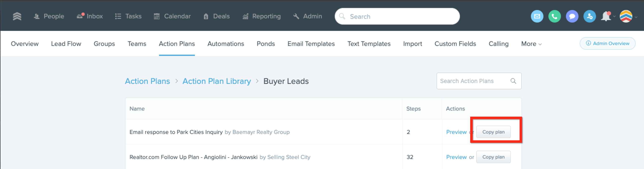Switch to the Automations tab

(x=226, y=44)
